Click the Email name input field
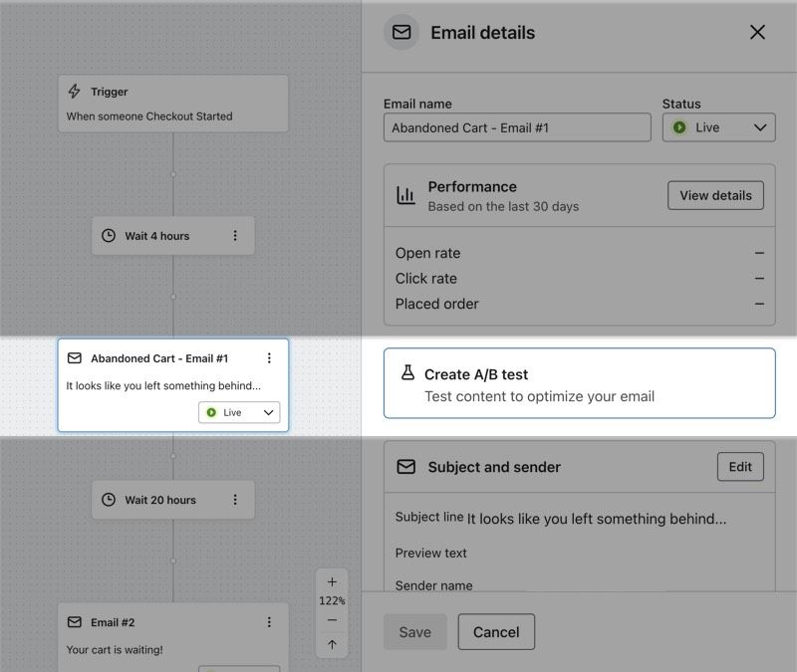Screen dimensions: 797x672 pos(516,127)
